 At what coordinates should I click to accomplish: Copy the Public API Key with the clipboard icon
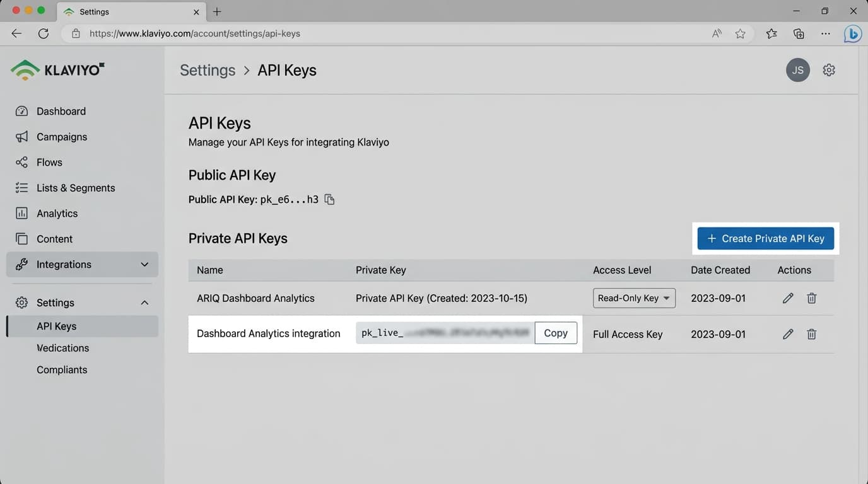click(329, 200)
